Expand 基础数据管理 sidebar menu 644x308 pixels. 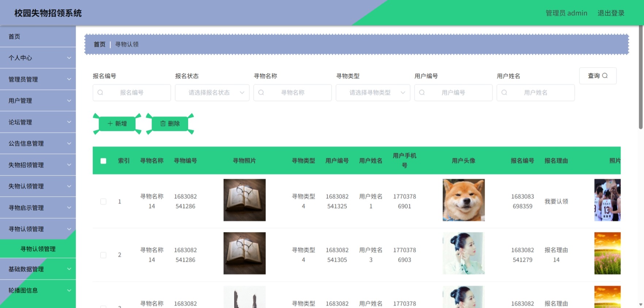pyautogui.click(x=38, y=269)
